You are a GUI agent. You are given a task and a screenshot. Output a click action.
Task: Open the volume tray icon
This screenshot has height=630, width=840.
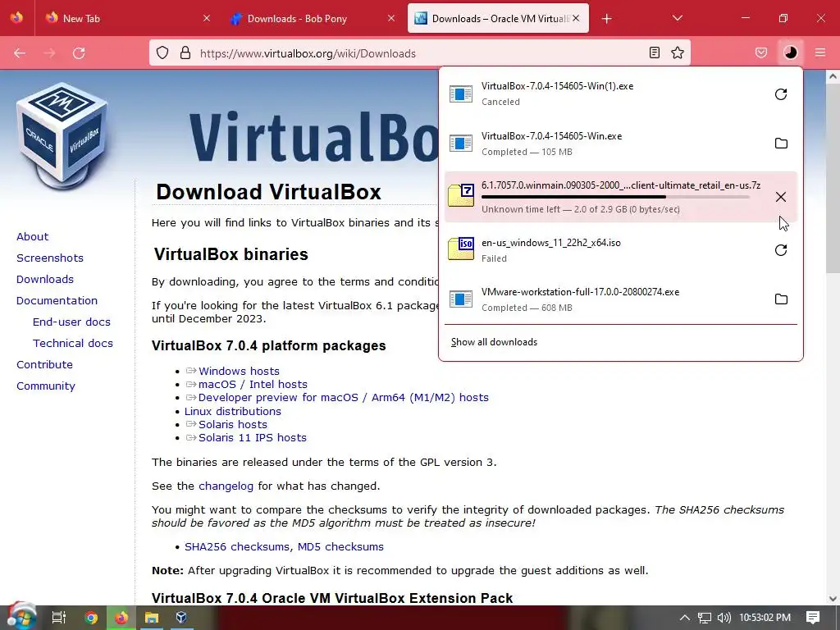tap(724, 618)
